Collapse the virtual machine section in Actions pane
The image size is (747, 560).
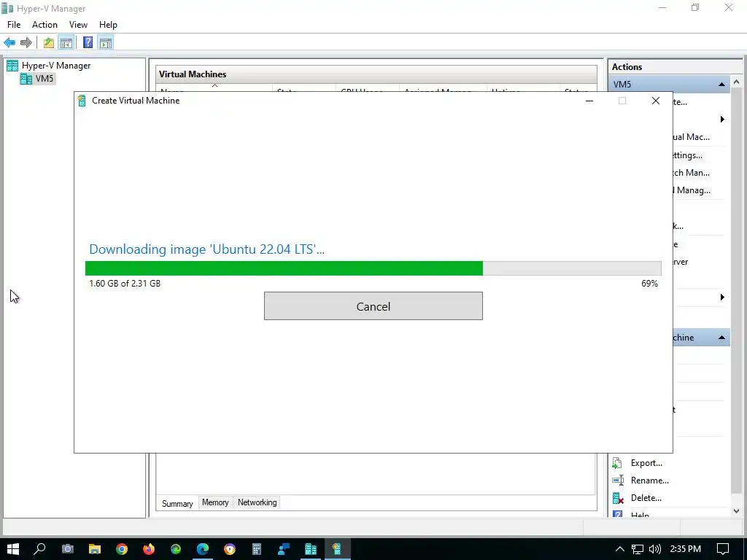(721, 338)
